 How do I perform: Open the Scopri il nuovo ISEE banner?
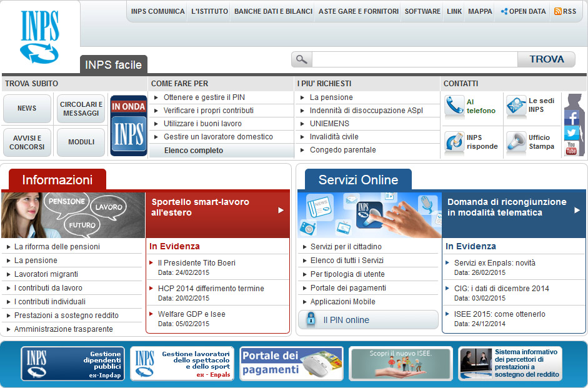point(401,364)
